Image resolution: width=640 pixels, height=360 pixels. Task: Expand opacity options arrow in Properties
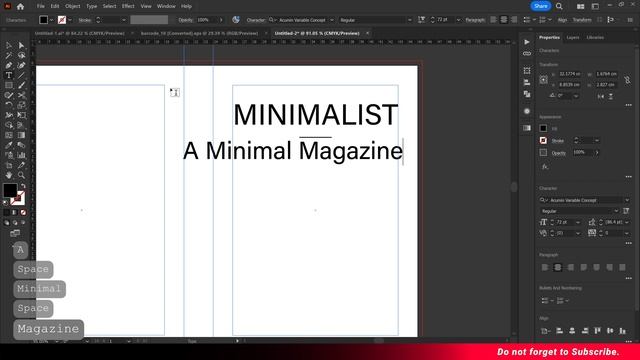pyautogui.click(x=597, y=152)
